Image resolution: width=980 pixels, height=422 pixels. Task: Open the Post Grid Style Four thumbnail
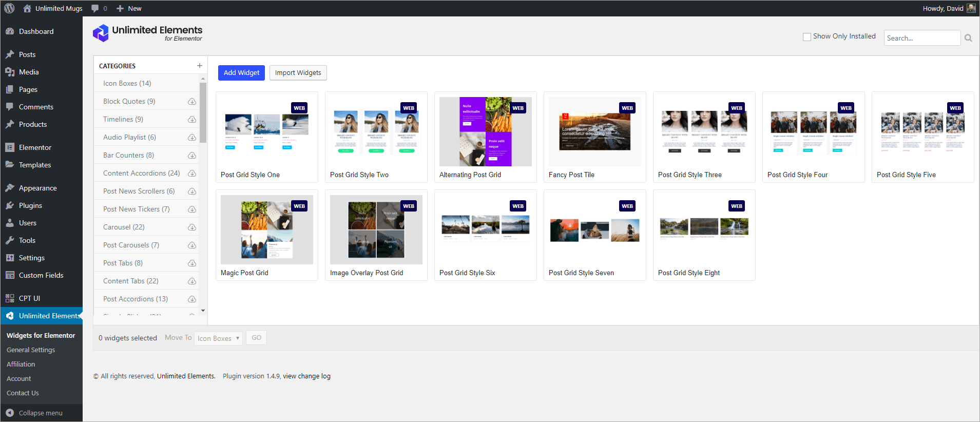814,131
